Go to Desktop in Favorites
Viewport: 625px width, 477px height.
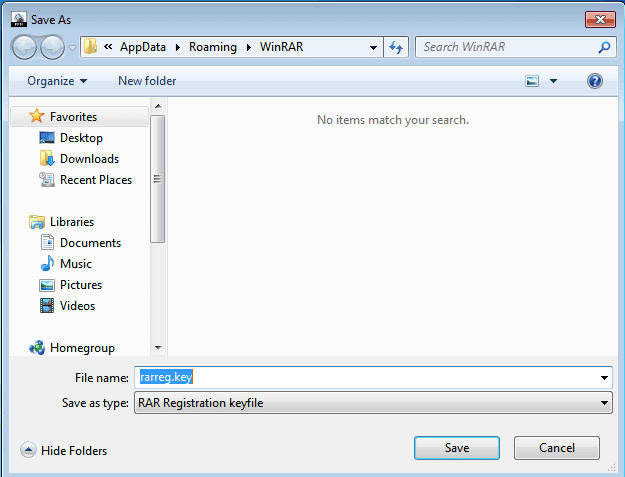81,138
